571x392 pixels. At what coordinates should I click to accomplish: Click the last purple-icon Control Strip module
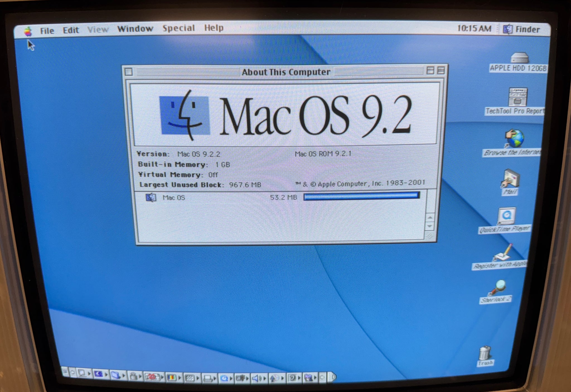(x=310, y=378)
